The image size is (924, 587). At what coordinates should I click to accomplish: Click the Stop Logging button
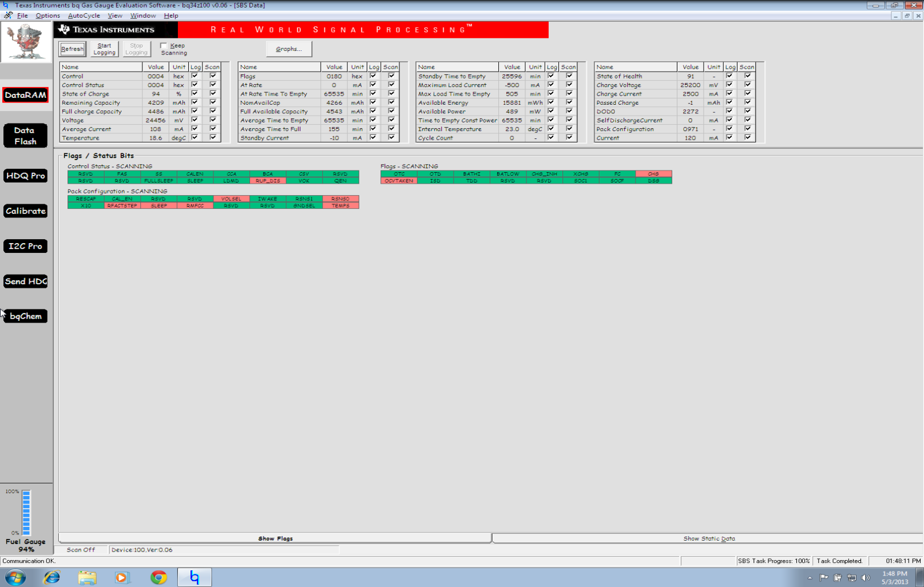[x=136, y=49]
